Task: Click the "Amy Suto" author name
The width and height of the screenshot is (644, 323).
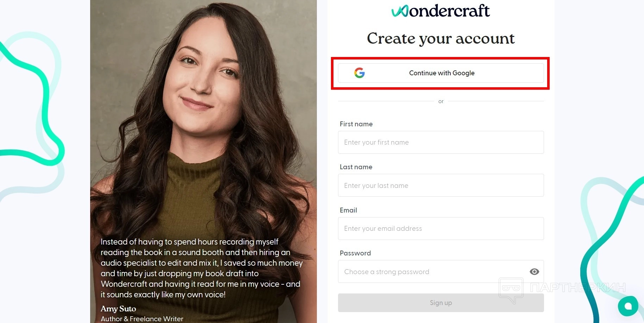Action: coord(118,309)
